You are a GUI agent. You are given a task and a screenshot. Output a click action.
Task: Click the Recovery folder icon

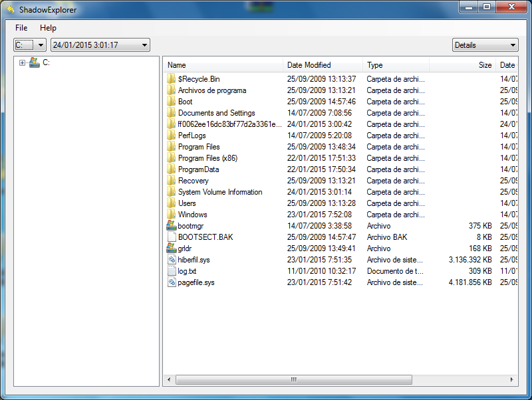pos(171,181)
